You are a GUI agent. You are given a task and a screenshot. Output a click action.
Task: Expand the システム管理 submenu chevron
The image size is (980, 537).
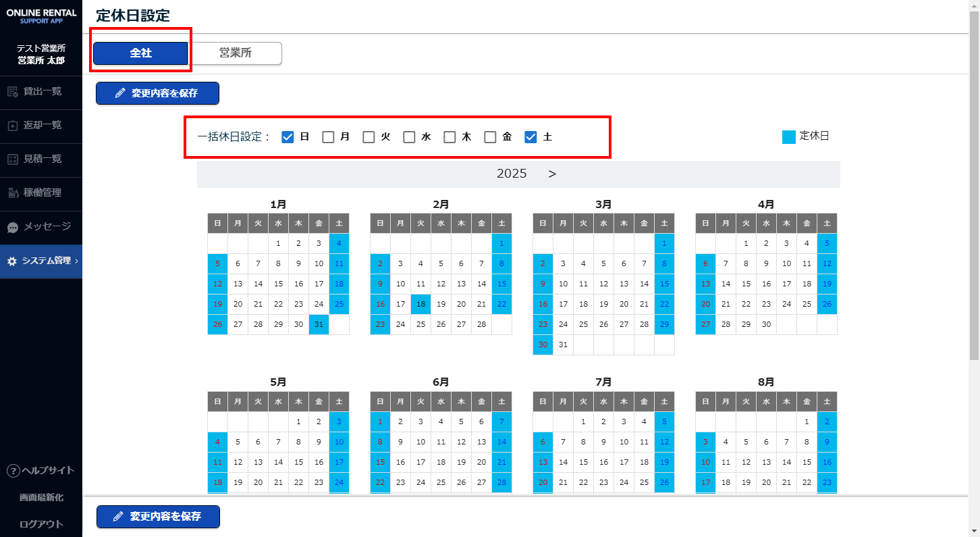coord(76,261)
